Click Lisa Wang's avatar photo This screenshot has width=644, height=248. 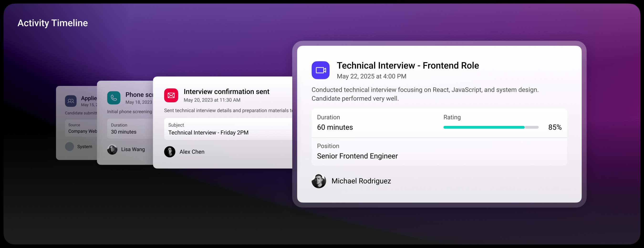coord(112,149)
